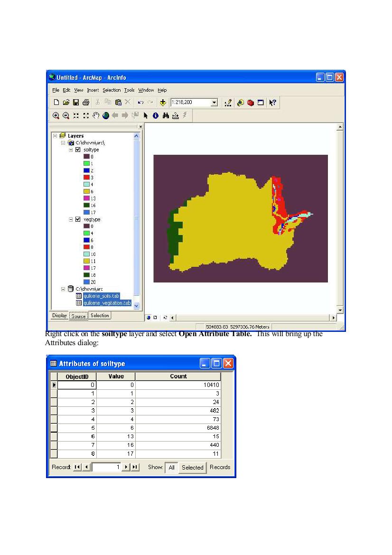Select the quilcene_vegitation.tab table
The width and height of the screenshot is (392, 555).
(x=107, y=303)
